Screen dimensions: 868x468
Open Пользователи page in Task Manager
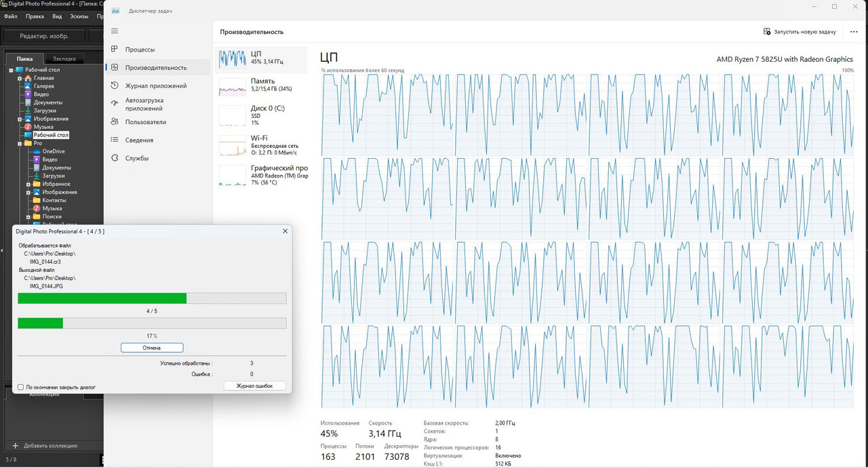159,122
